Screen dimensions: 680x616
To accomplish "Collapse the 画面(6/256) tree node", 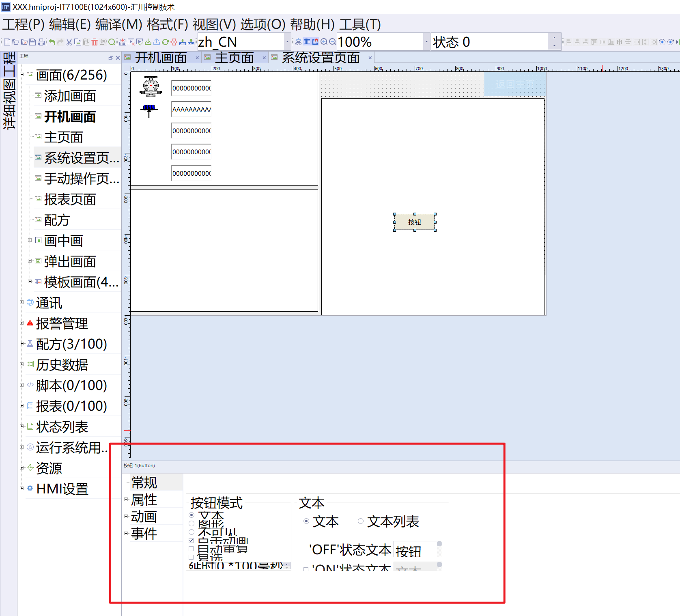I will (x=22, y=75).
